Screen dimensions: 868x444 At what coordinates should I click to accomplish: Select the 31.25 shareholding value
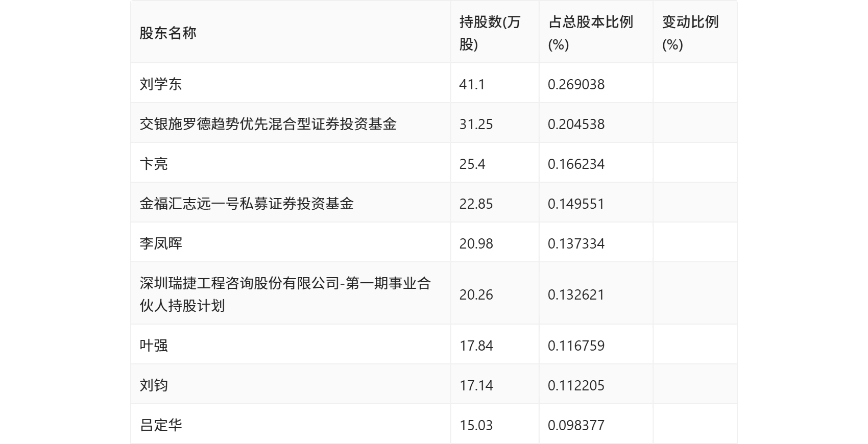click(x=476, y=124)
